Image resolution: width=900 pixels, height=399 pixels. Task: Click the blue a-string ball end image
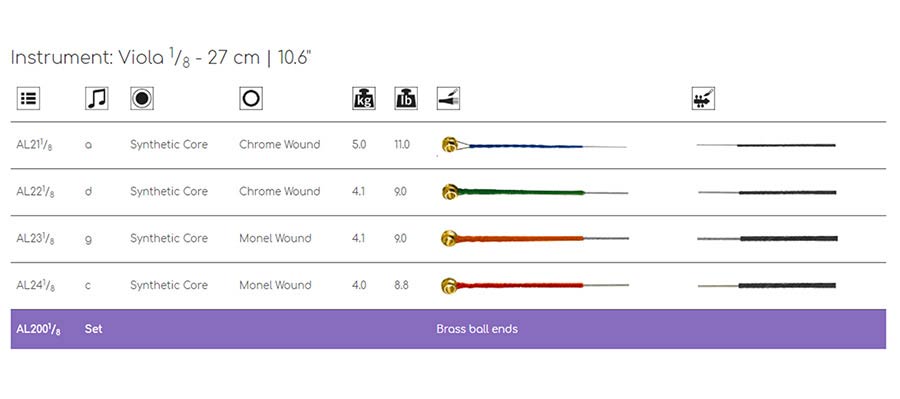pyautogui.click(x=534, y=145)
